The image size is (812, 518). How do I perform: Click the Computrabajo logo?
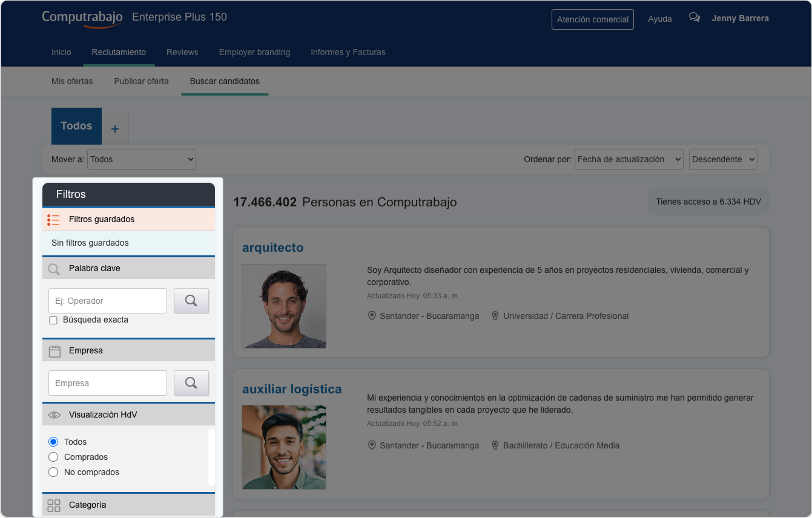coord(82,18)
